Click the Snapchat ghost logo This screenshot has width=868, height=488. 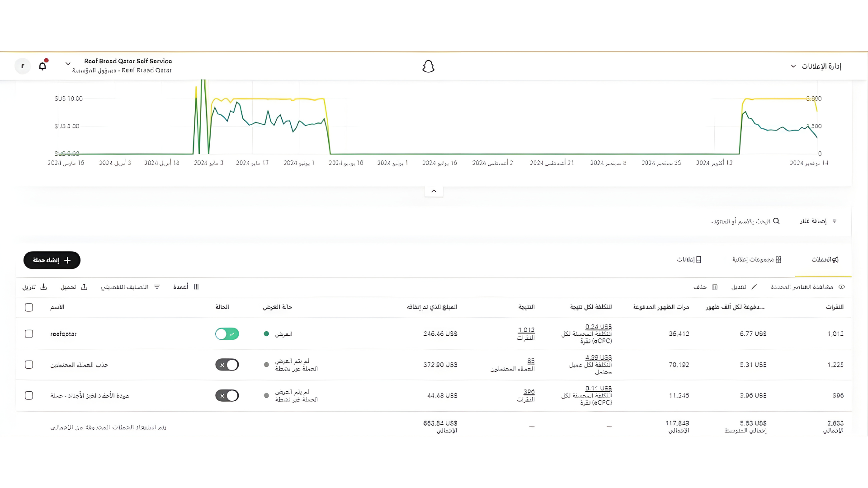[x=428, y=67]
